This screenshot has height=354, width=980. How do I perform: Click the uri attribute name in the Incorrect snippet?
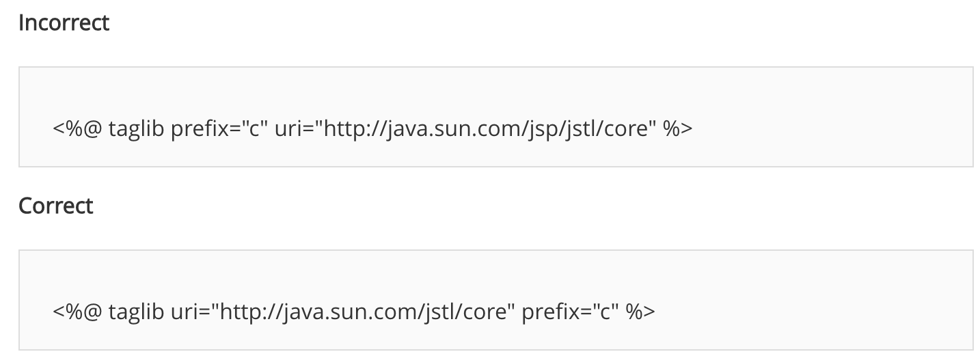287,128
